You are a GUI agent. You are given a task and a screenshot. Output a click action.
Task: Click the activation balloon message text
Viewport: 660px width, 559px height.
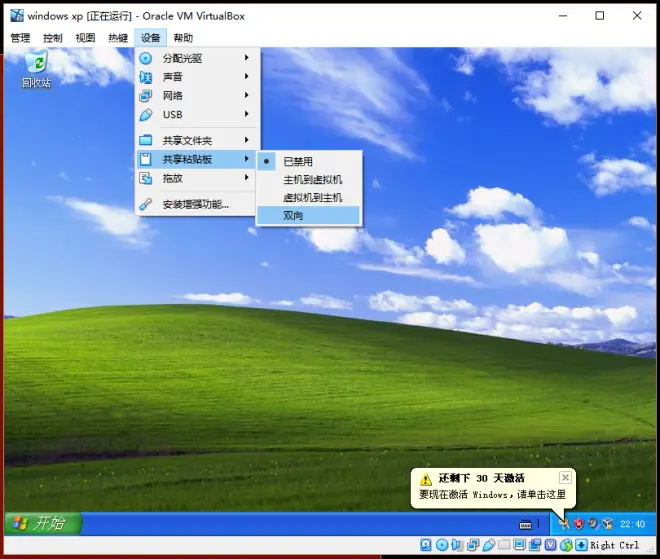pos(492,494)
